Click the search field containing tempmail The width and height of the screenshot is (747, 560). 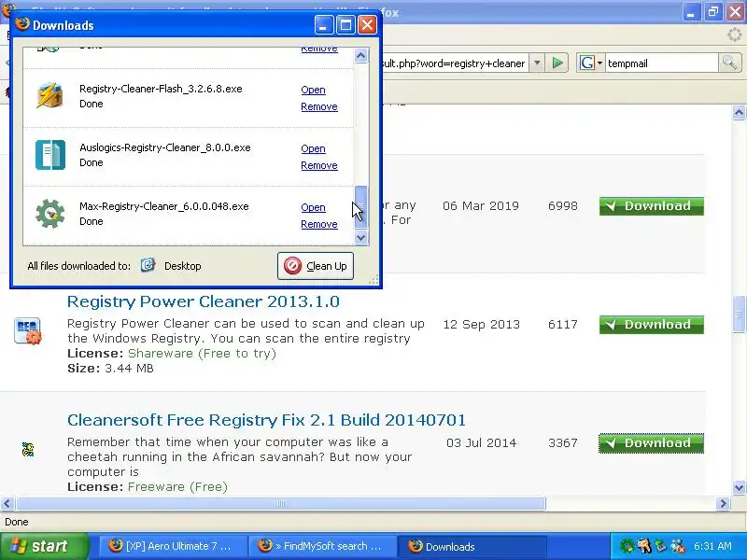coord(662,63)
